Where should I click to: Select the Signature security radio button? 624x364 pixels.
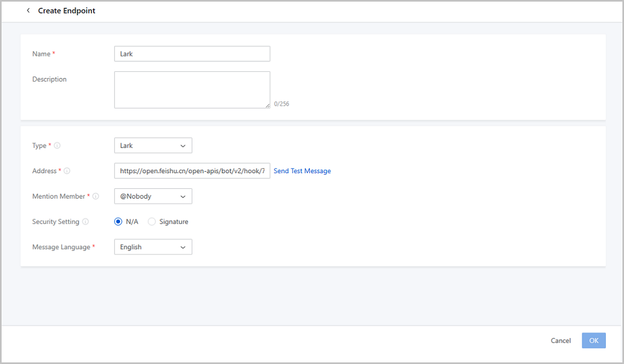pos(152,222)
